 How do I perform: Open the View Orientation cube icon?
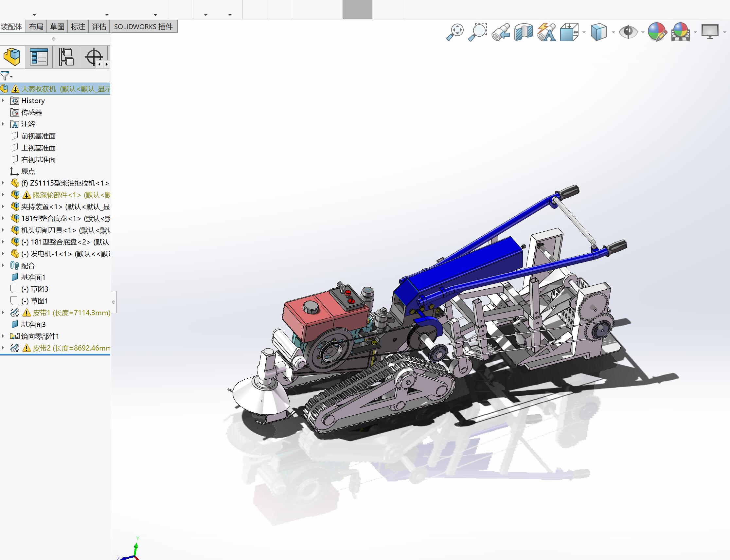(569, 32)
